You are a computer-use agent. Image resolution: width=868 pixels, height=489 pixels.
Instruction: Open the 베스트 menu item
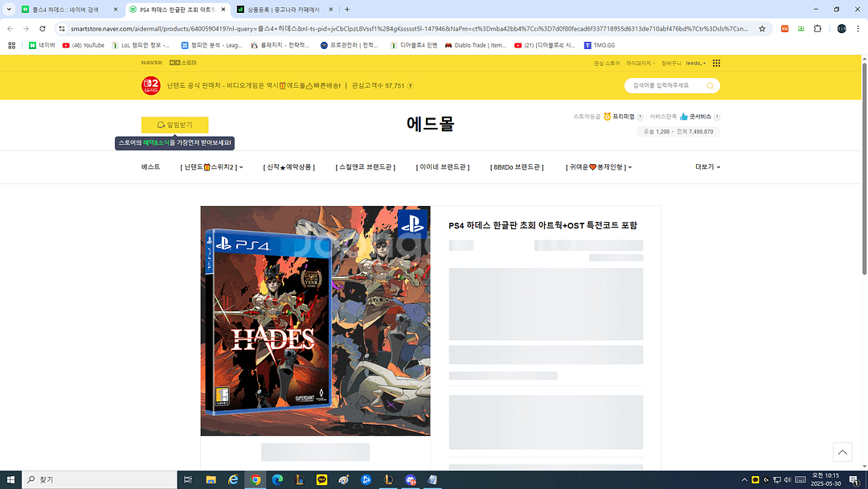click(x=150, y=167)
